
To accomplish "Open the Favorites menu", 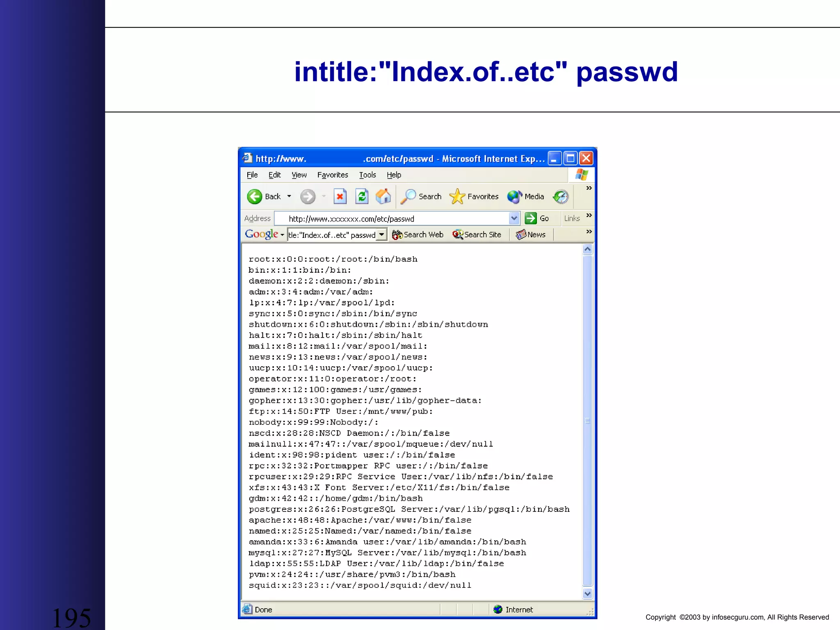I will (x=333, y=175).
